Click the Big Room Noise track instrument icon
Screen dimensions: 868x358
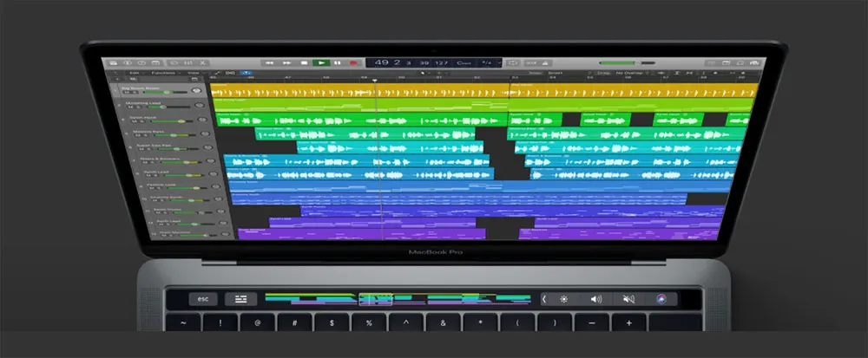pos(196,91)
